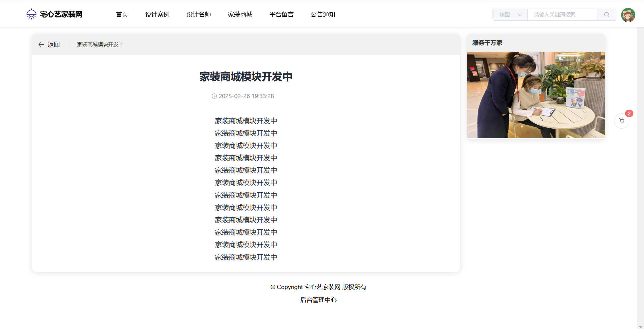Click the 返回 back link
This screenshot has height=329, width=644.
coord(53,44)
